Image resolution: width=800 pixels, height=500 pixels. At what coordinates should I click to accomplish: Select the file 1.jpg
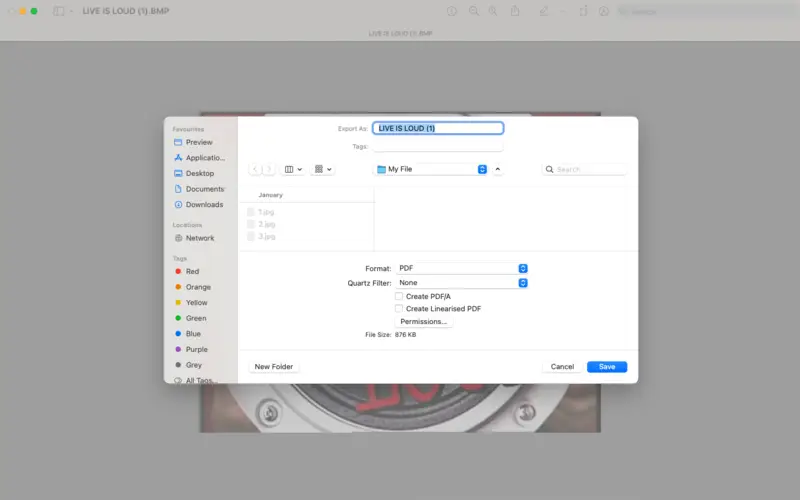[261, 212]
